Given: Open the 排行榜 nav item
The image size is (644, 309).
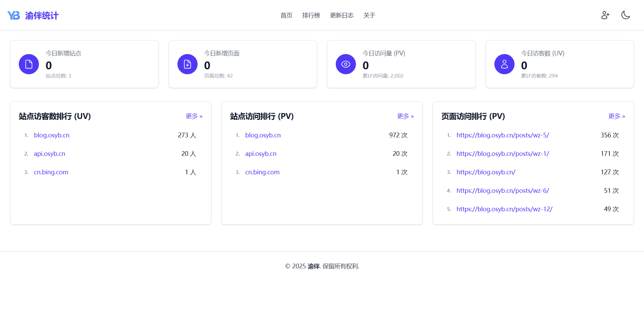Looking at the screenshot, I should point(311,15).
